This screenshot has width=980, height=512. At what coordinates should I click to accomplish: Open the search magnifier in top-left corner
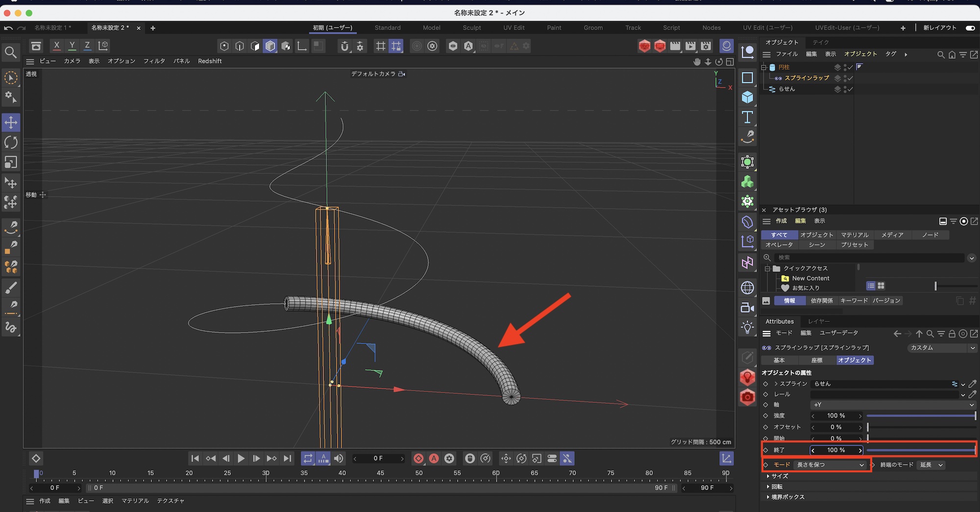pos(11,52)
